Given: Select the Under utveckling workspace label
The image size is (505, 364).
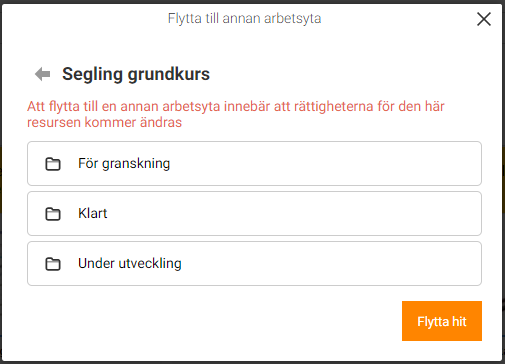Looking at the screenshot, I should click(130, 263).
